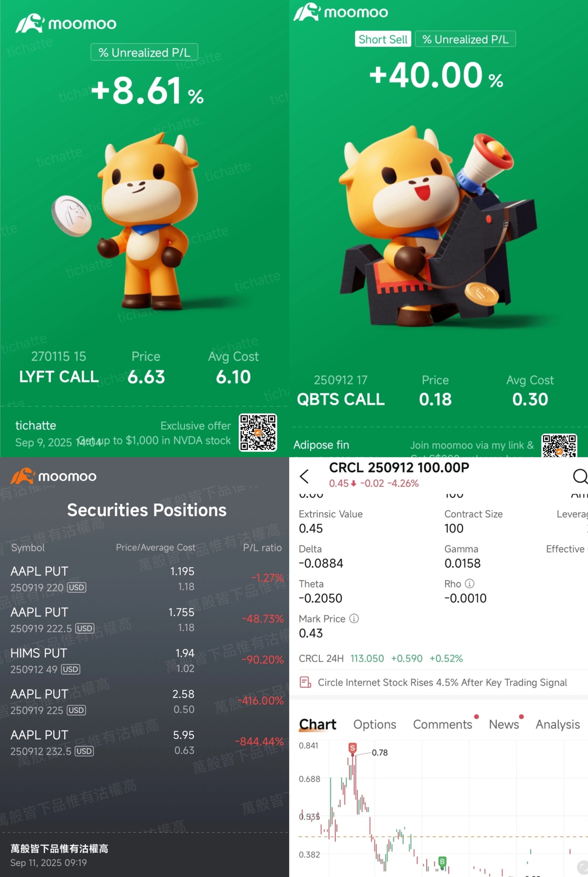Open the Comments tab
The height and width of the screenshot is (877, 588).
tap(442, 724)
